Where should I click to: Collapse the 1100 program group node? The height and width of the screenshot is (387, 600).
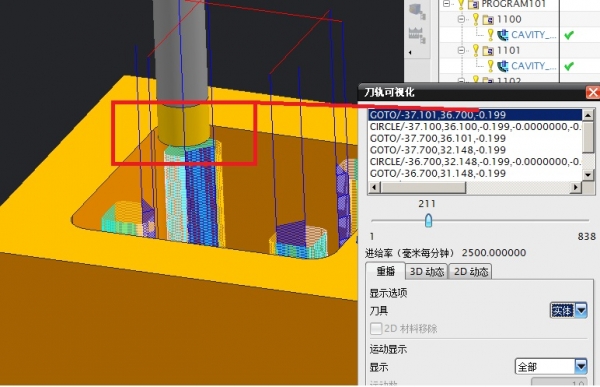(x=461, y=19)
